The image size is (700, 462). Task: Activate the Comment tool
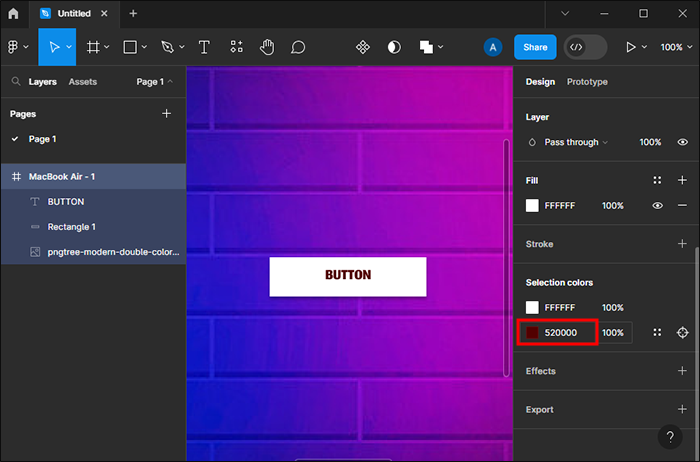[x=298, y=47]
